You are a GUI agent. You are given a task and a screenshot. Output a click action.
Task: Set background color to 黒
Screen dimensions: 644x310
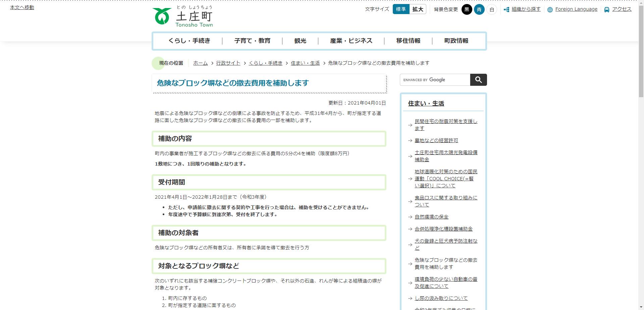coord(467,9)
